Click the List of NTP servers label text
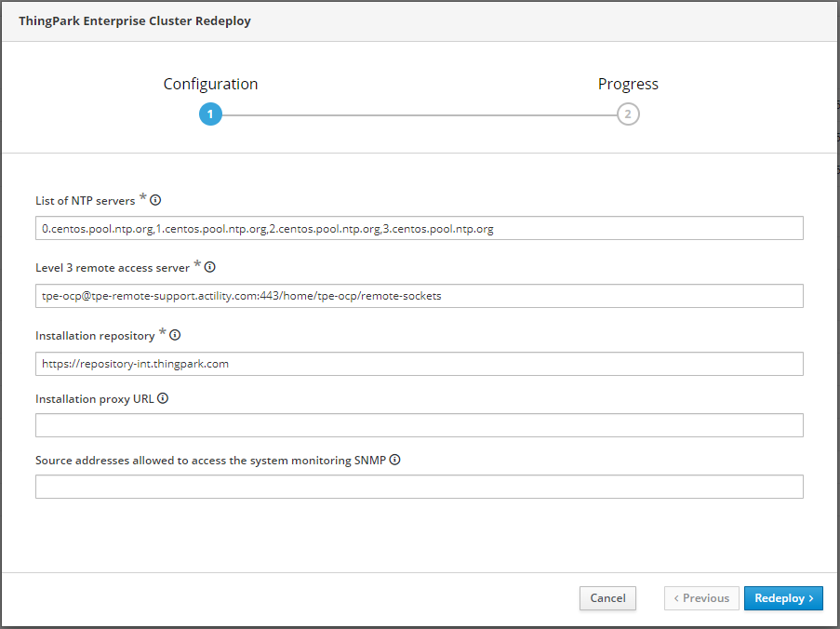 (85, 201)
